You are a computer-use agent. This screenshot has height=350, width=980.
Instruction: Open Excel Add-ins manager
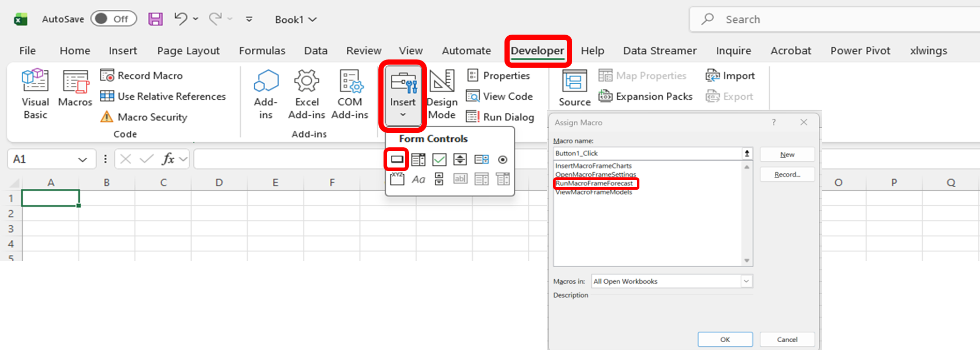pos(307,94)
